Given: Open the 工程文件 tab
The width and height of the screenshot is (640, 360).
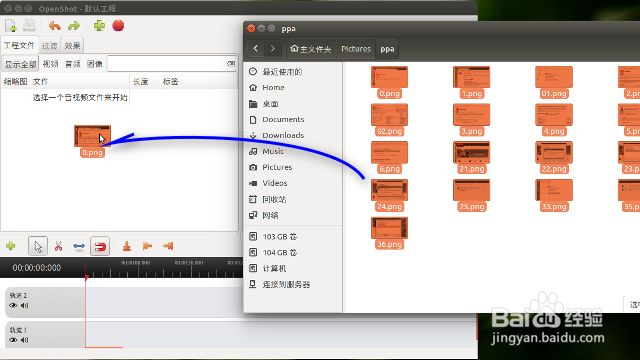Looking at the screenshot, I should pyautogui.click(x=19, y=45).
